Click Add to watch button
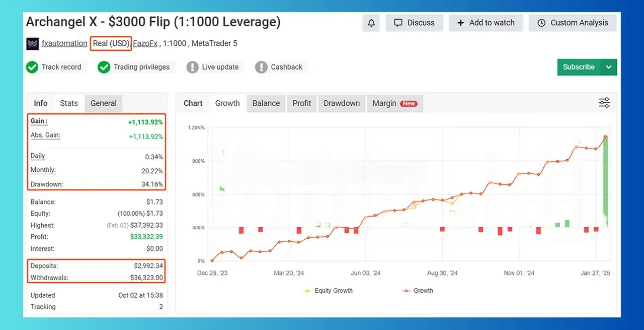The height and width of the screenshot is (330, 644). click(x=486, y=23)
